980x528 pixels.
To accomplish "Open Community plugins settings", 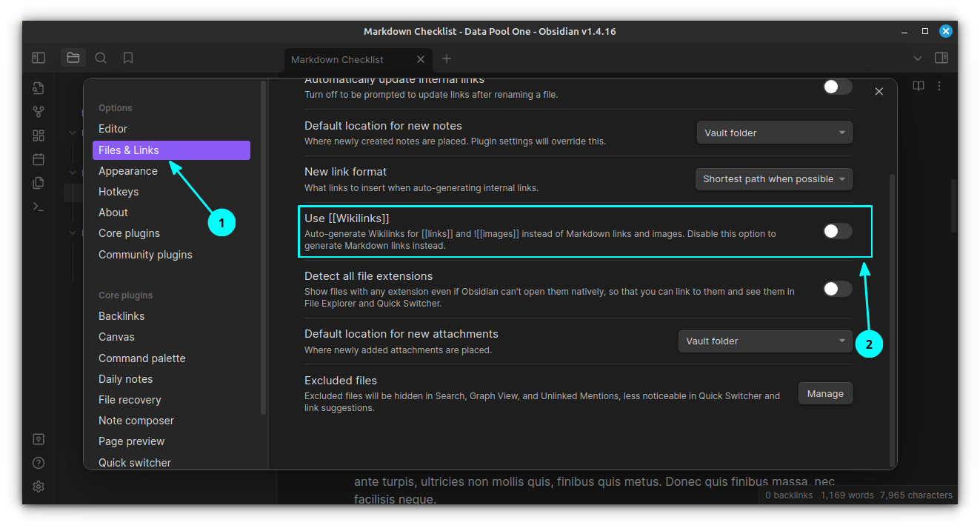I will pyautogui.click(x=145, y=255).
